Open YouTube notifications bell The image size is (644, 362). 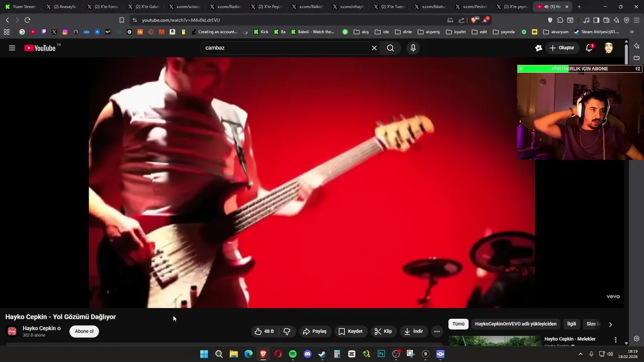[x=589, y=48]
